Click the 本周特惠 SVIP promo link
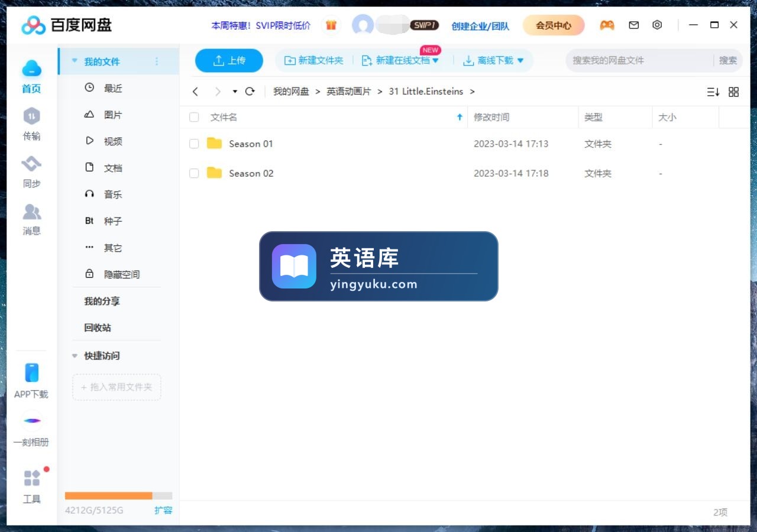 261,25
